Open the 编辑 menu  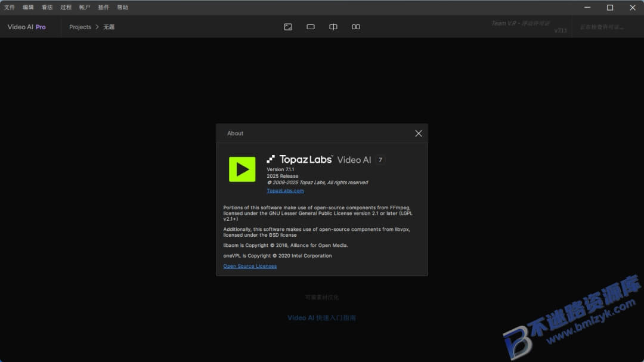coord(28,7)
